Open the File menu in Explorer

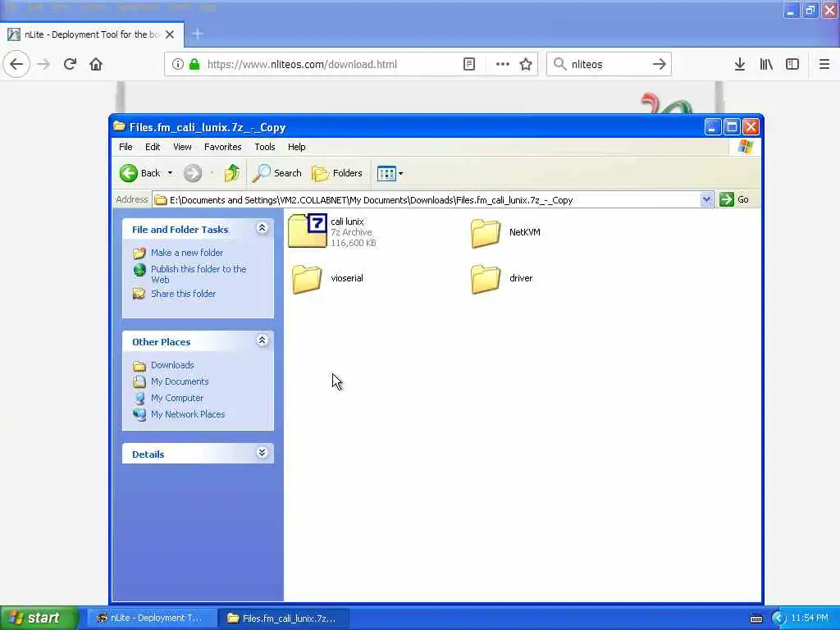pos(126,147)
